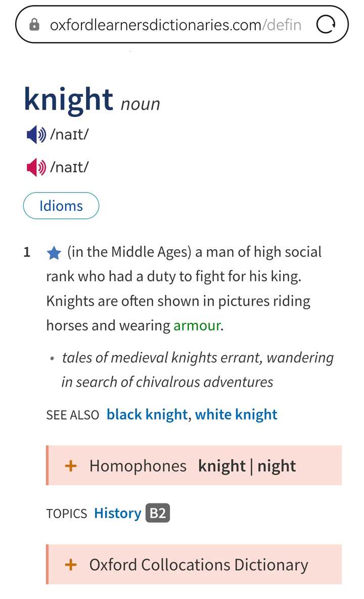Click the star icon beside definition 1
Viewport: 364px width, 599px height.
tap(54, 252)
